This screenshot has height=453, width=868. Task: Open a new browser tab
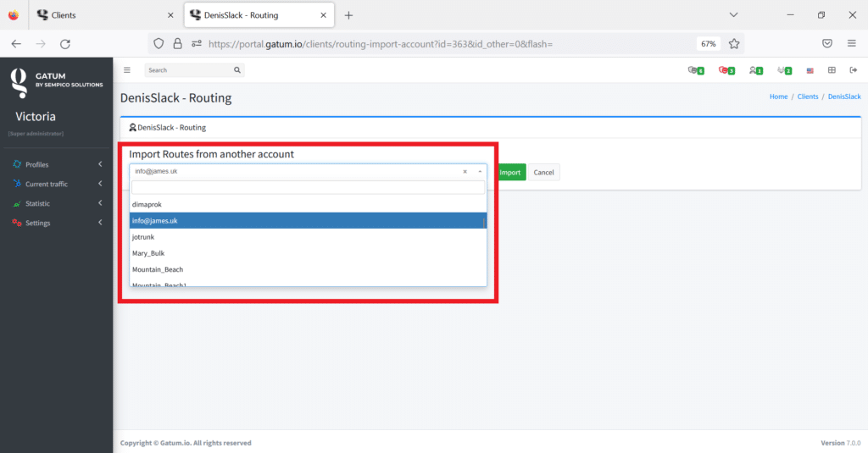point(348,15)
